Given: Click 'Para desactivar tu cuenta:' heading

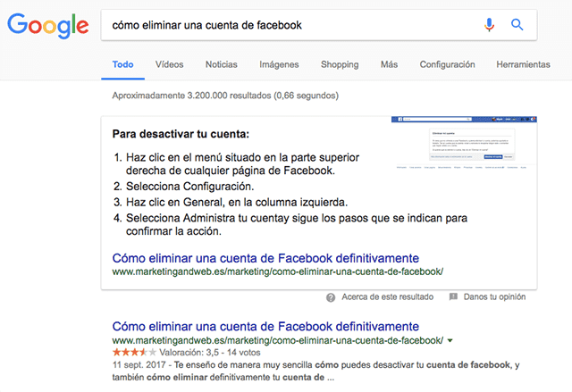Looking at the screenshot, I should [181, 134].
